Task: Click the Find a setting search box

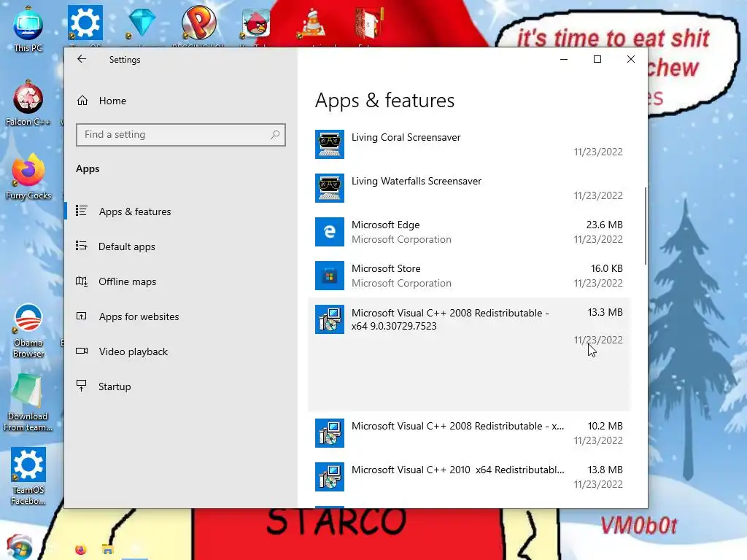Action: pyautogui.click(x=181, y=135)
